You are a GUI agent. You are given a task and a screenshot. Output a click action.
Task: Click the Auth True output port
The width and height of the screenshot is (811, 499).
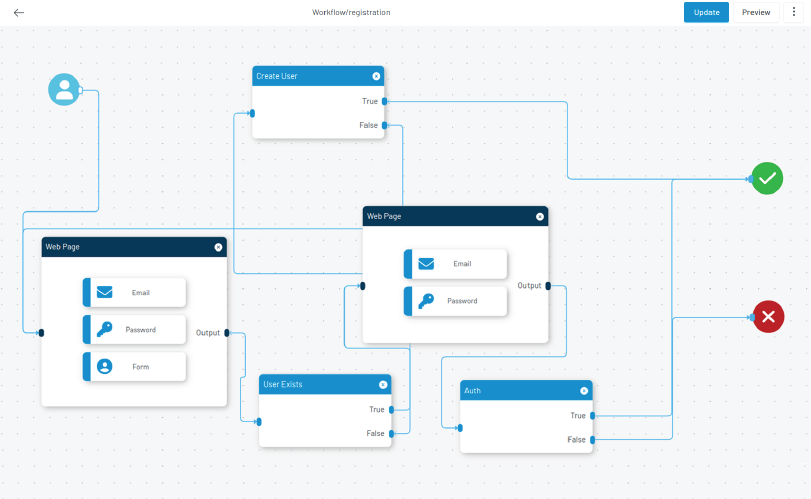click(593, 416)
